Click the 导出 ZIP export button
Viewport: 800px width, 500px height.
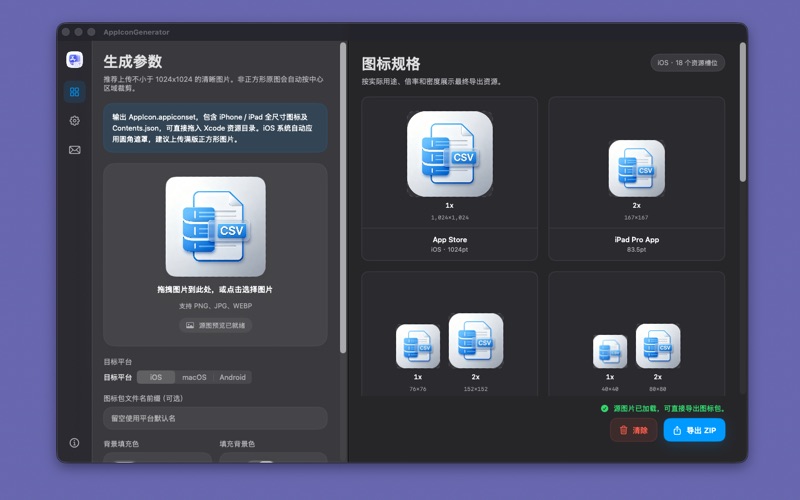694,430
